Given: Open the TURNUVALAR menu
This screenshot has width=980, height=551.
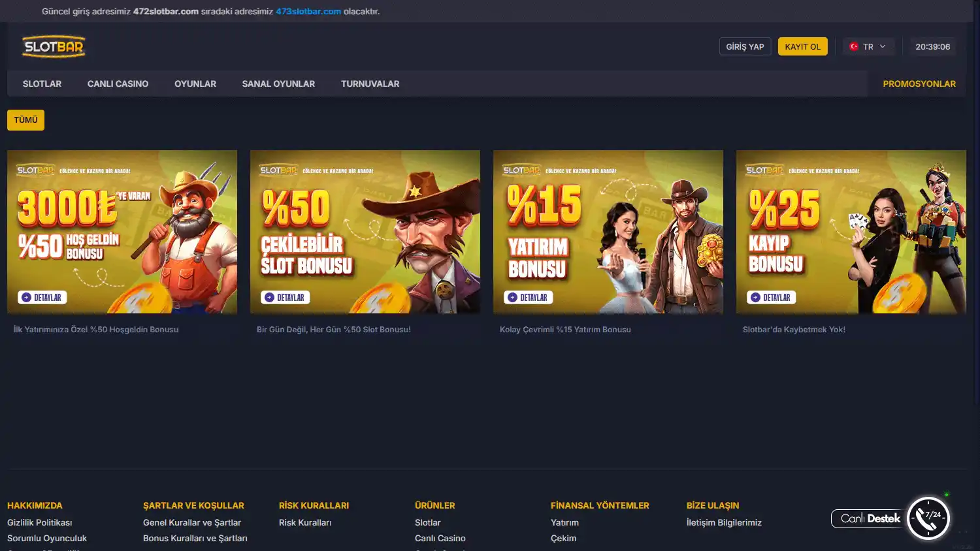Looking at the screenshot, I should pyautogui.click(x=370, y=84).
